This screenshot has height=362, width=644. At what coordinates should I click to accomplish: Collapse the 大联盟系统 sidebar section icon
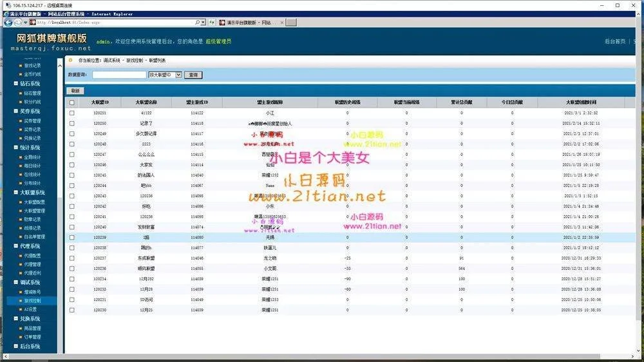point(16,193)
